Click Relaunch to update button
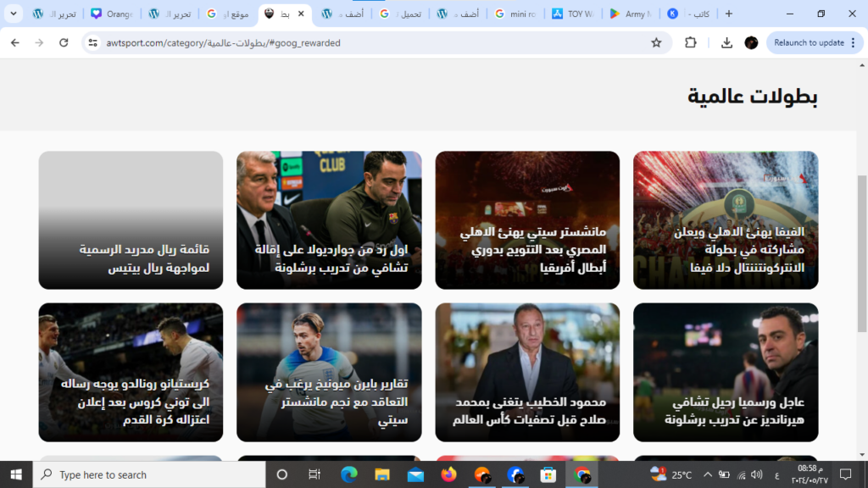Viewport: 868px width, 488px height. (808, 42)
